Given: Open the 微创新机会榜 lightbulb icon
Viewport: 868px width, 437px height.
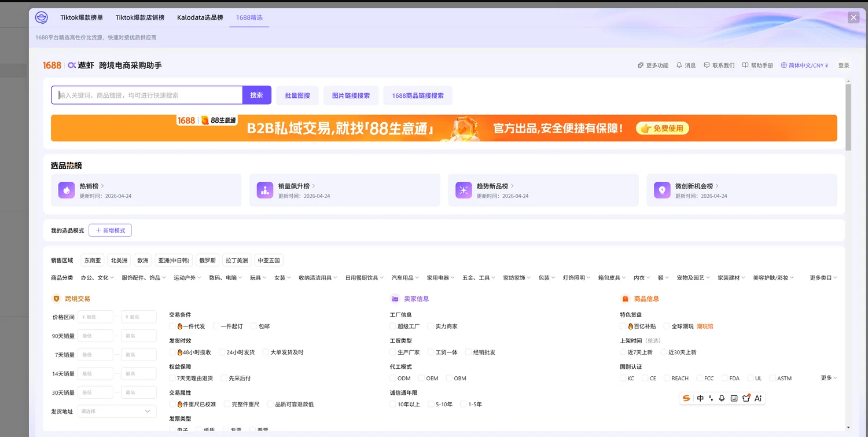Looking at the screenshot, I should pos(662,190).
